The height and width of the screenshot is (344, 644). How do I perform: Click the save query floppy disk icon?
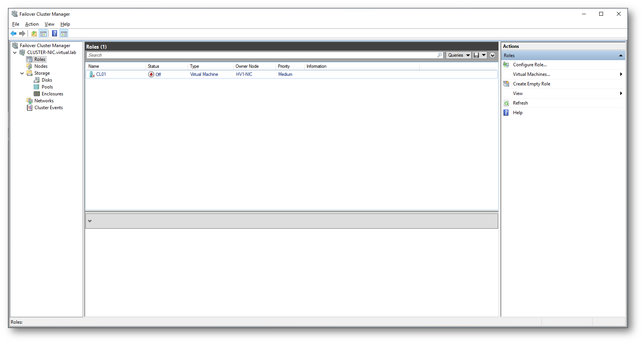(x=476, y=55)
